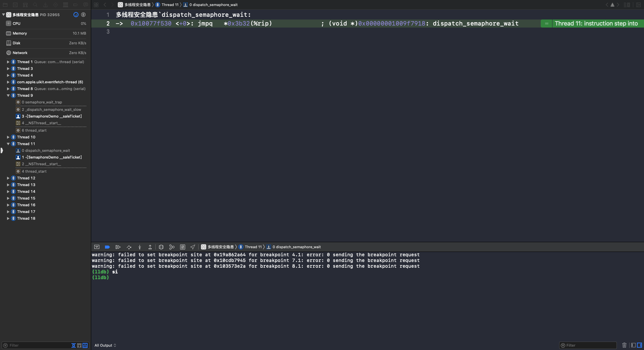Select Network gauge row
This screenshot has width=644, height=350.
point(46,53)
